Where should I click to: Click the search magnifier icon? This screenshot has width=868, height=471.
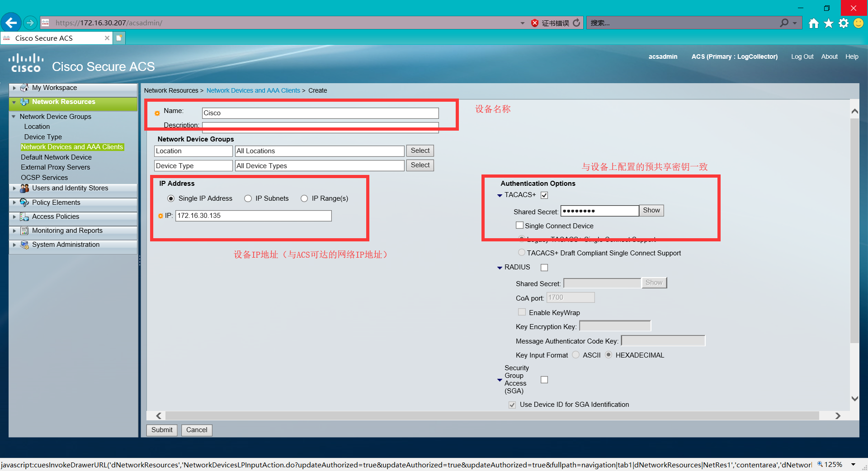click(x=784, y=23)
